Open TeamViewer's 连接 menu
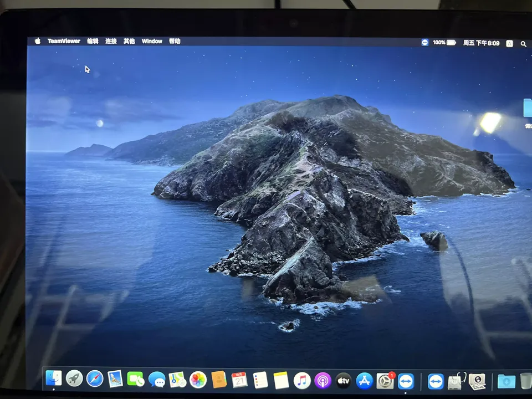 [111, 41]
